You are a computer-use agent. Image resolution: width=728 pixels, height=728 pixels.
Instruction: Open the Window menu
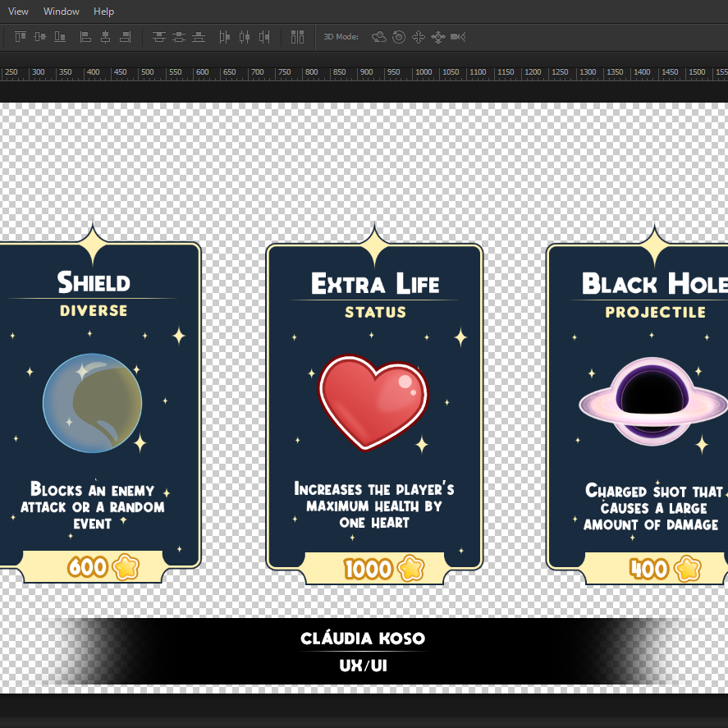pyautogui.click(x=61, y=11)
